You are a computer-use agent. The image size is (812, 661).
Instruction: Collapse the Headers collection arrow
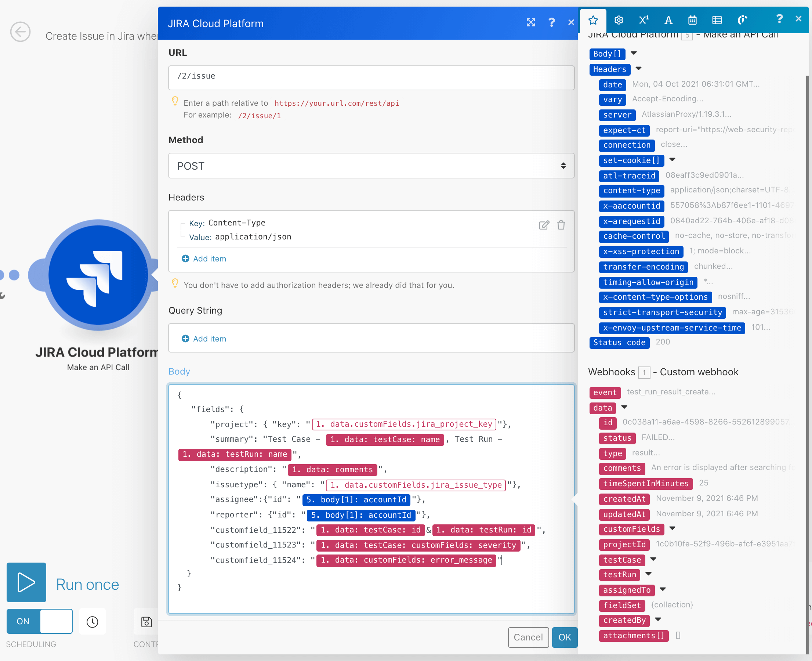[x=639, y=69]
